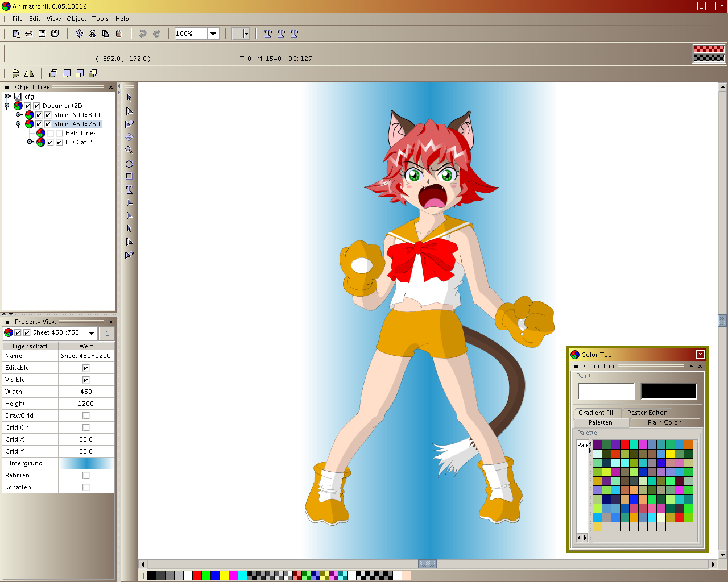728x582 pixels.
Task: Switch to the Raster Editor tab
Action: click(647, 413)
